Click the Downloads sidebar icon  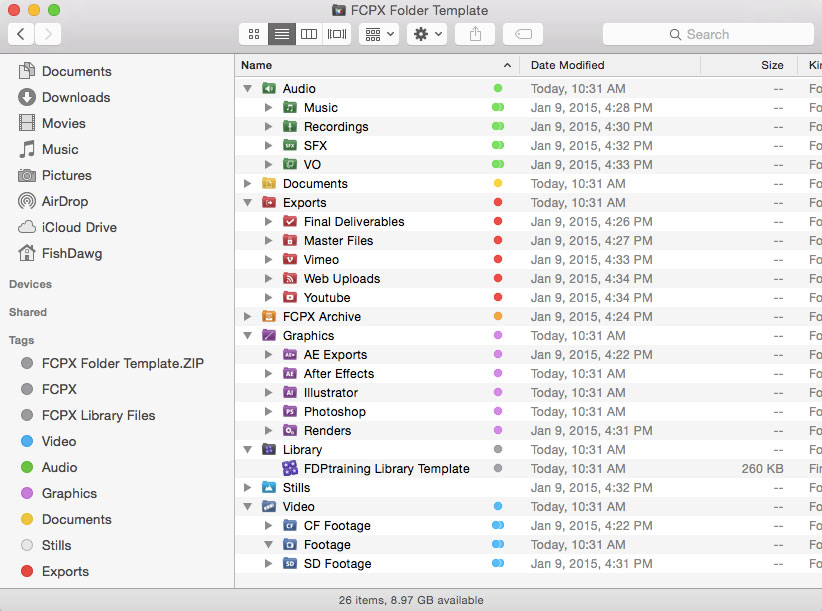[x=27, y=97]
